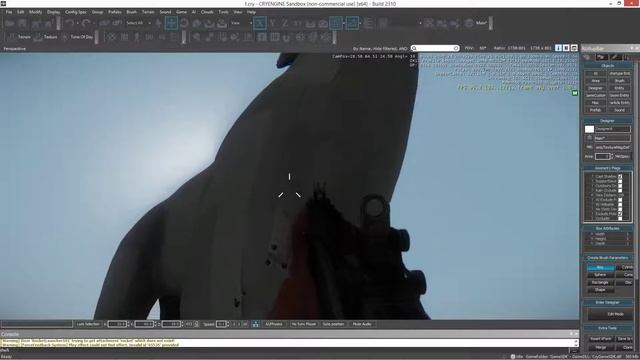The image size is (640, 360).
Task: Click the AI/Physics toggle icon in status bar
Action: point(256,324)
